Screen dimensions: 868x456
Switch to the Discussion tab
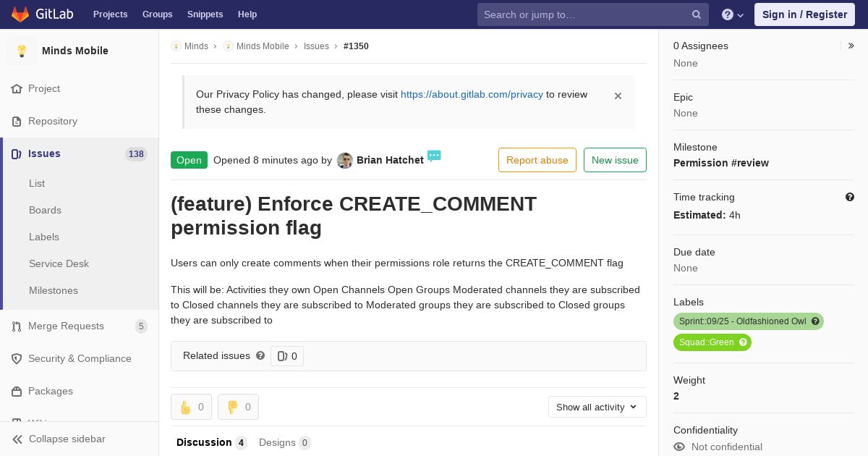211,442
